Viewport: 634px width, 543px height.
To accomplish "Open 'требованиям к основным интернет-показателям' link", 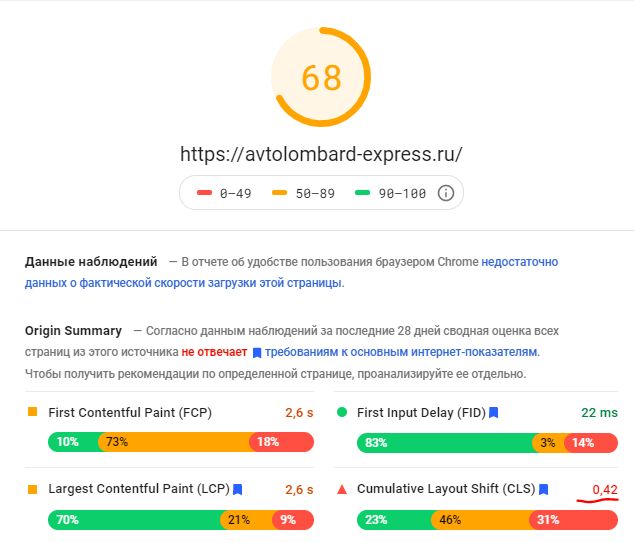I will pos(401,353).
